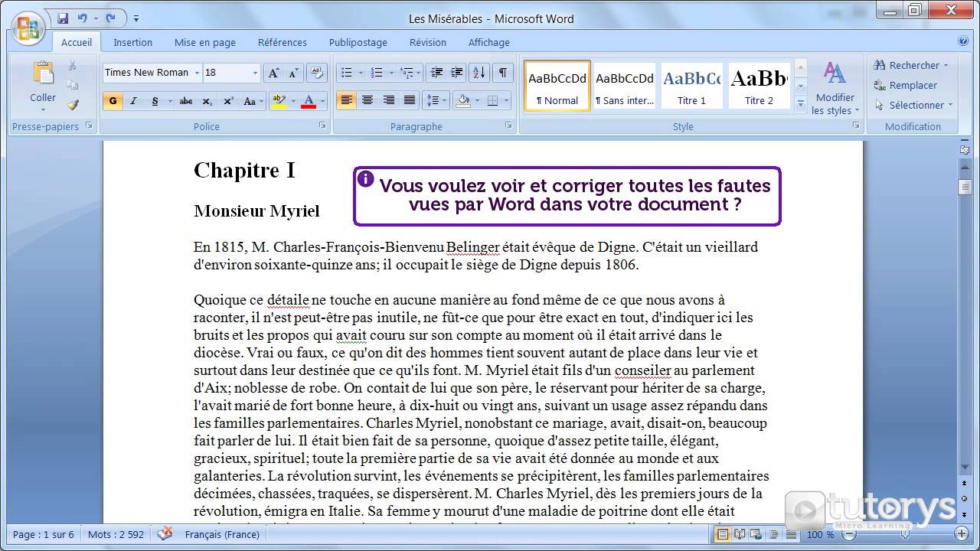
Task: Toggle italic formatting
Action: (x=133, y=101)
